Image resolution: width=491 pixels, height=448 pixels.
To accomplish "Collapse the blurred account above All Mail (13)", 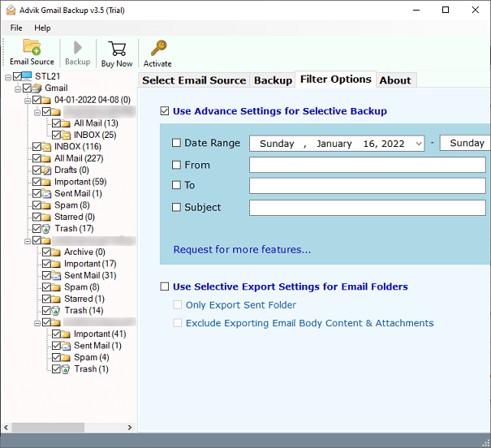I will pyautogui.click(x=37, y=112).
